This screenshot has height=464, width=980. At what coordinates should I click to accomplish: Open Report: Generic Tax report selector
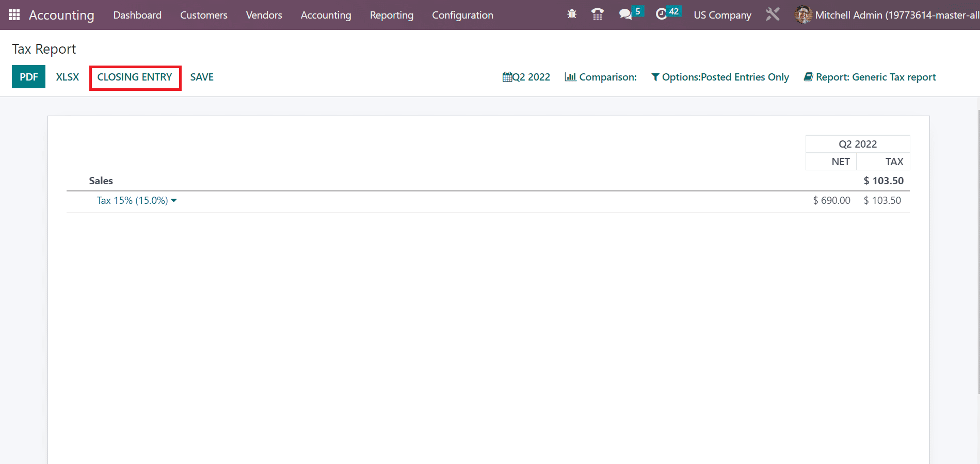pos(870,77)
